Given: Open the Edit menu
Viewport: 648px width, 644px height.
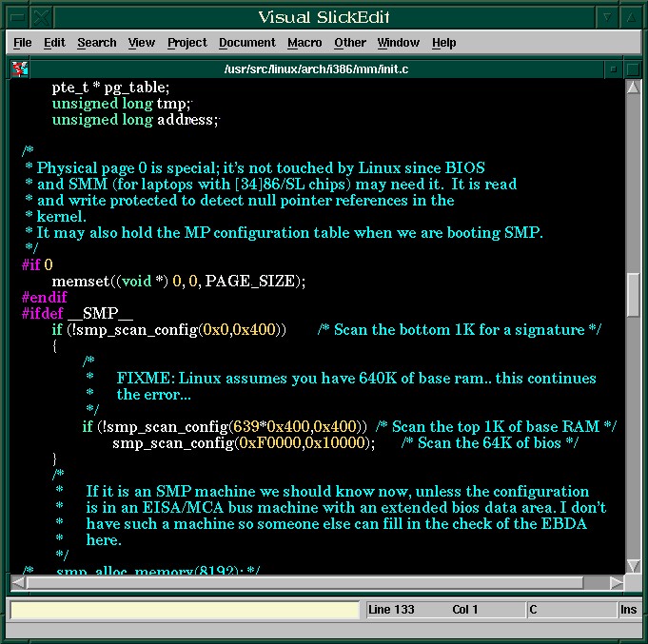Looking at the screenshot, I should tap(54, 43).
